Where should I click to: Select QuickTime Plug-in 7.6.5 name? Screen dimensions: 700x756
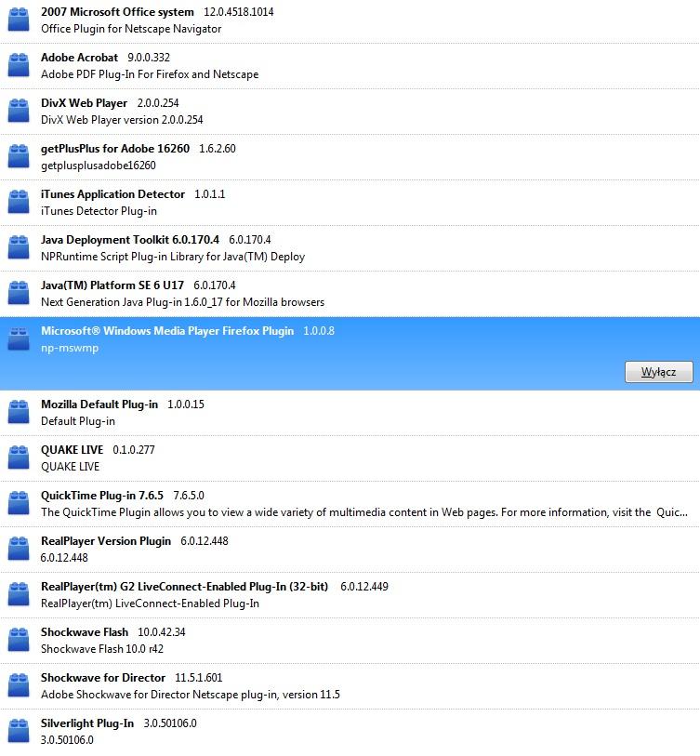tap(102, 495)
